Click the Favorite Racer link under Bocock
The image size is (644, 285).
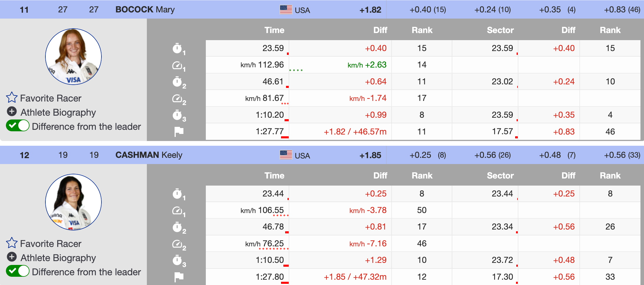(x=50, y=98)
